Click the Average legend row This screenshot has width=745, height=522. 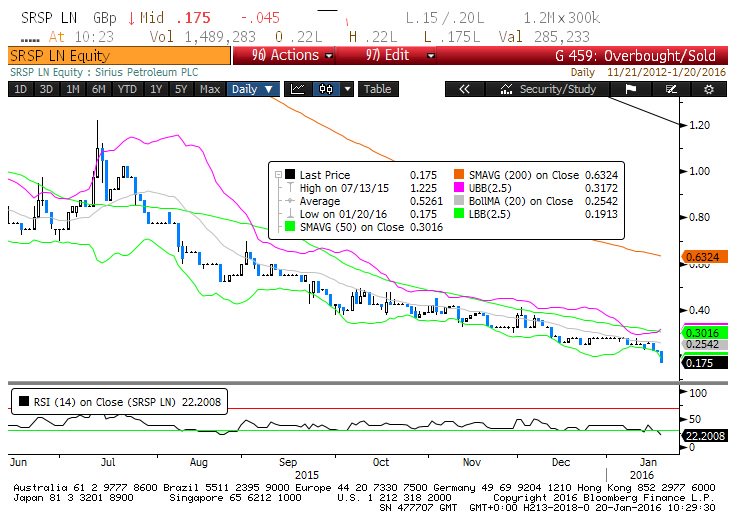click(x=363, y=201)
